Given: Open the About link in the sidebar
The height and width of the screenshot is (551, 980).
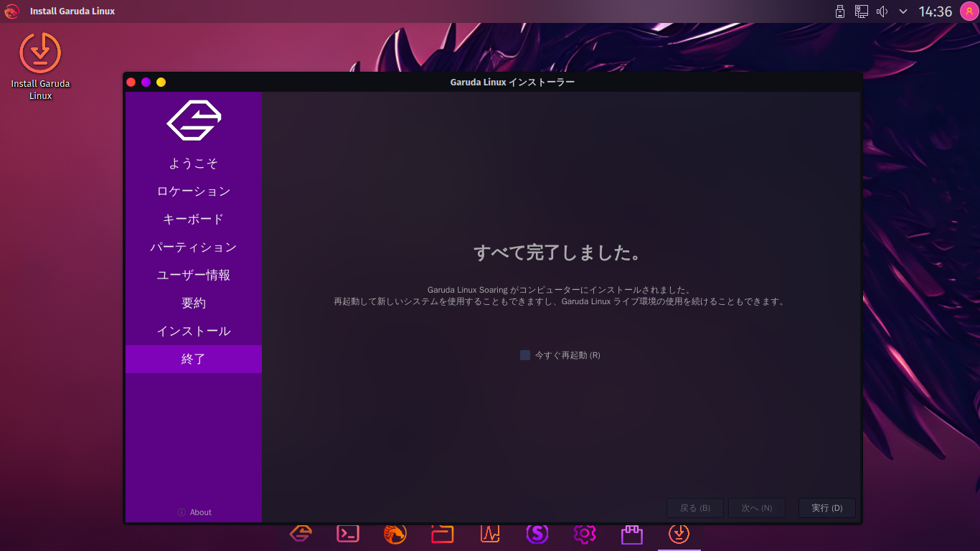Looking at the screenshot, I should [194, 512].
